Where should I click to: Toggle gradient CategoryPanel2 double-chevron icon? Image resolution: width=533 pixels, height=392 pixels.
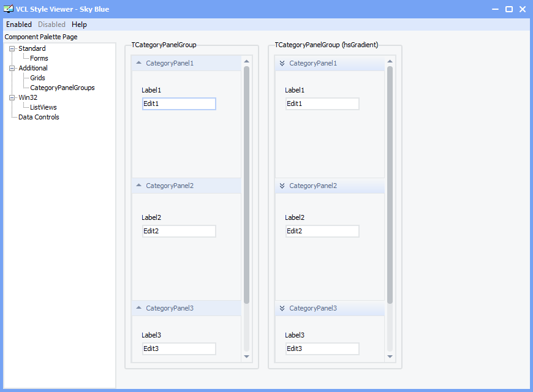pyautogui.click(x=282, y=186)
